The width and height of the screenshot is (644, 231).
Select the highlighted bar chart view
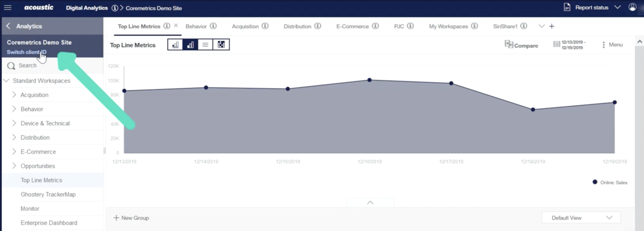pyautogui.click(x=190, y=45)
